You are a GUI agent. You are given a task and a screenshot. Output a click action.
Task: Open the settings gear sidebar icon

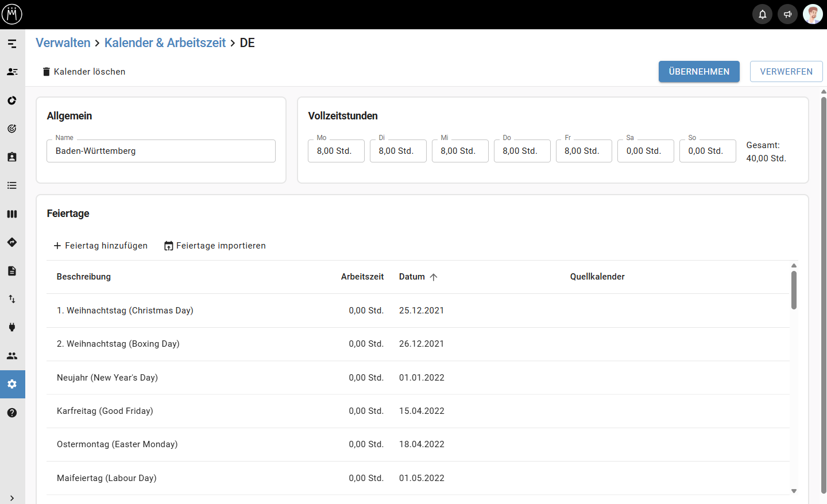[x=12, y=384]
